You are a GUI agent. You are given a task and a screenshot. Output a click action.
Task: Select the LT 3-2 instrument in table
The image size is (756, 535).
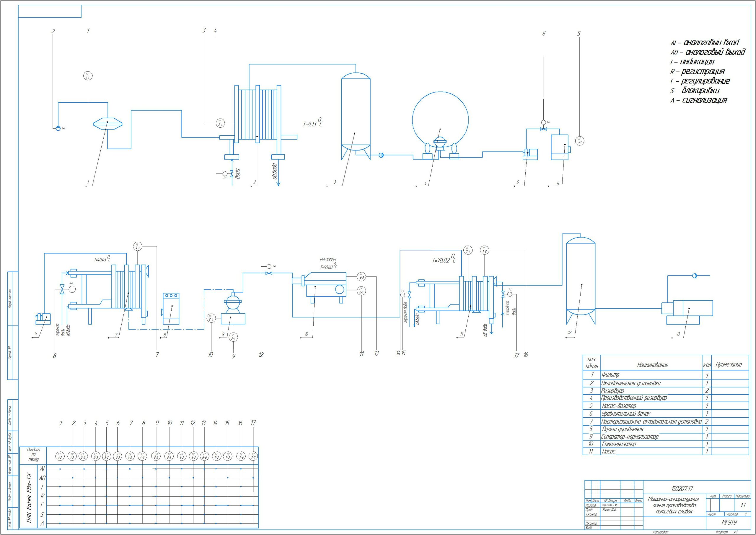(x=106, y=456)
